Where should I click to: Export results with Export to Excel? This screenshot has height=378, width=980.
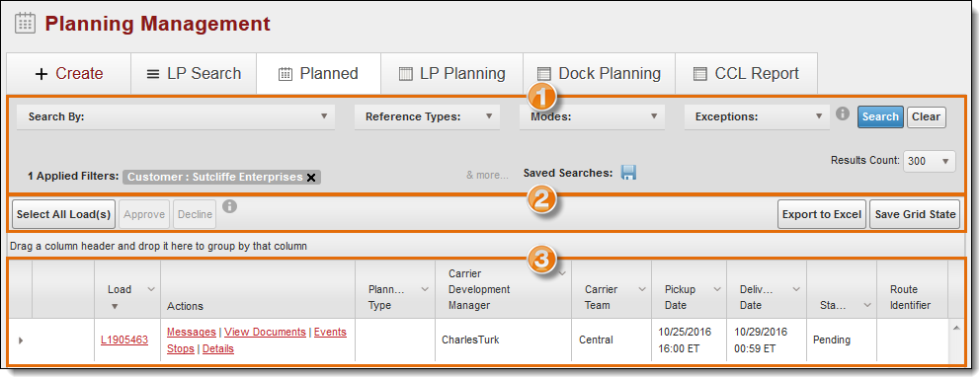[821, 214]
